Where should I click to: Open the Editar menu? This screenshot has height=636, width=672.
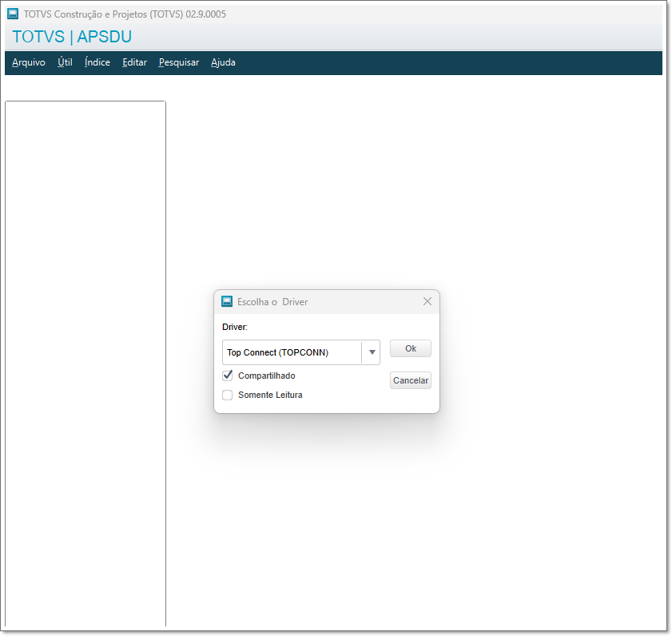click(x=134, y=62)
